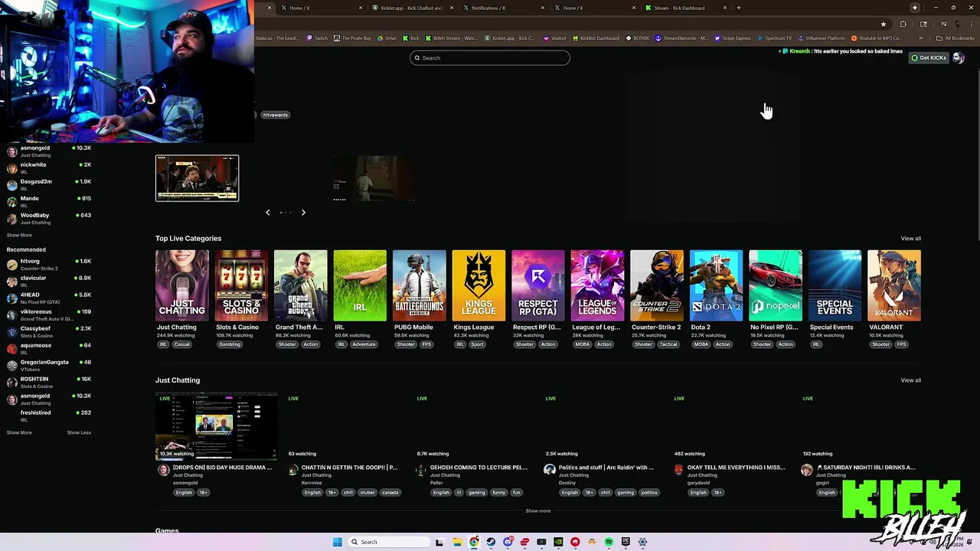Open Epic Games Launcher from taskbar
Image resolution: width=980 pixels, height=551 pixels.
(626, 542)
